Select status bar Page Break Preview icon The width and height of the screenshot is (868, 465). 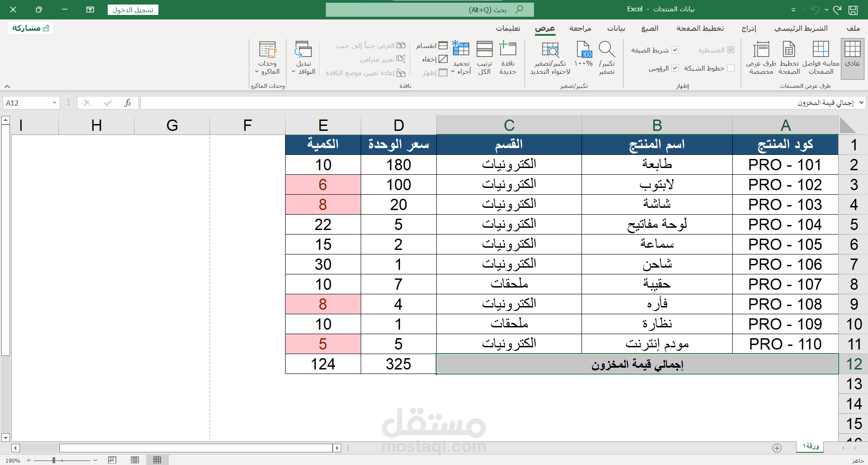(112, 460)
